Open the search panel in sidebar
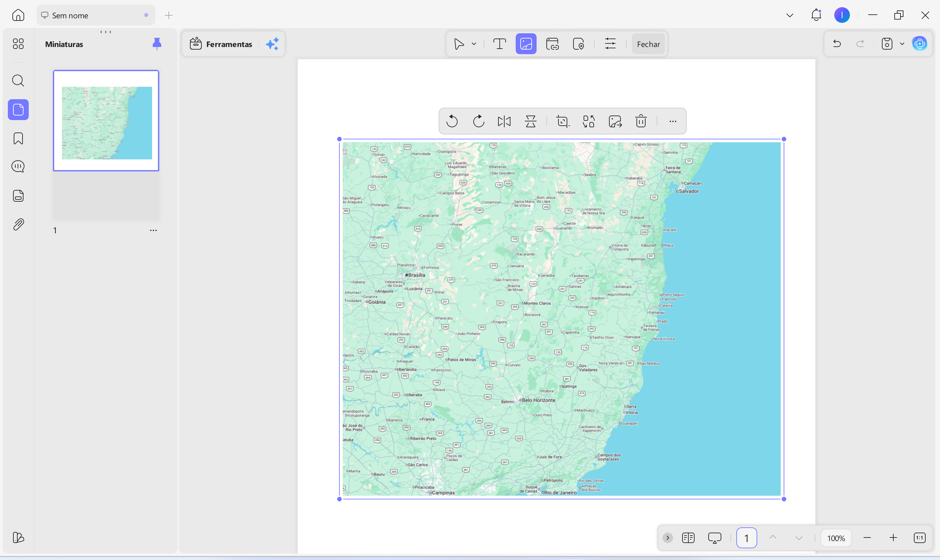Image resolution: width=940 pixels, height=560 pixels. (18, 80)
